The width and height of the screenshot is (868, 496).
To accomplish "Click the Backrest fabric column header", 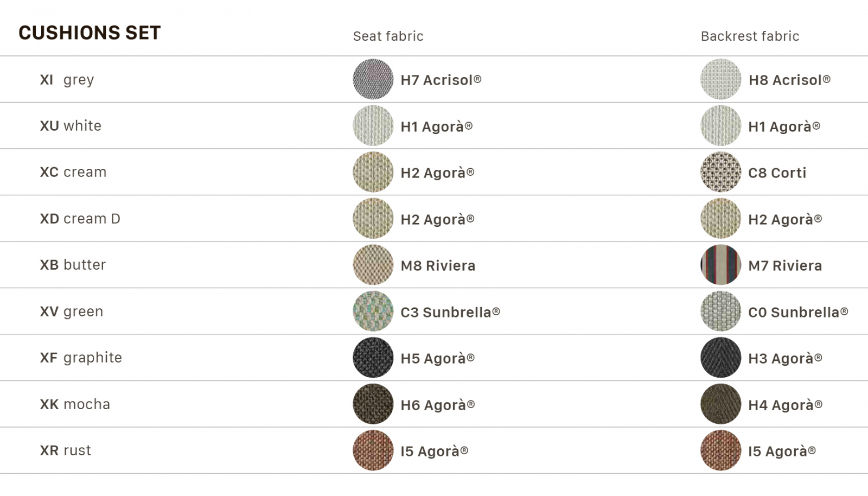I will [750, 36].
